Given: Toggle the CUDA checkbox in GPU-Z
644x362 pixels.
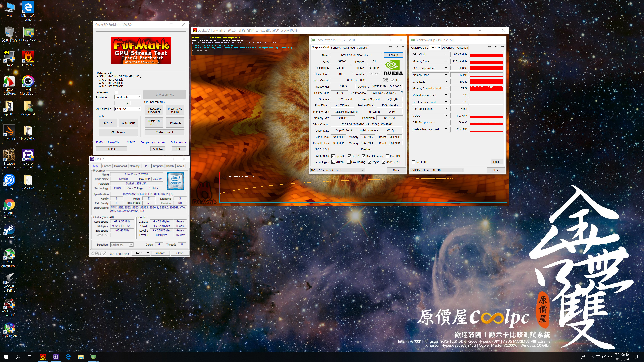Looking at the screenshot, I should tap(349, 156).
